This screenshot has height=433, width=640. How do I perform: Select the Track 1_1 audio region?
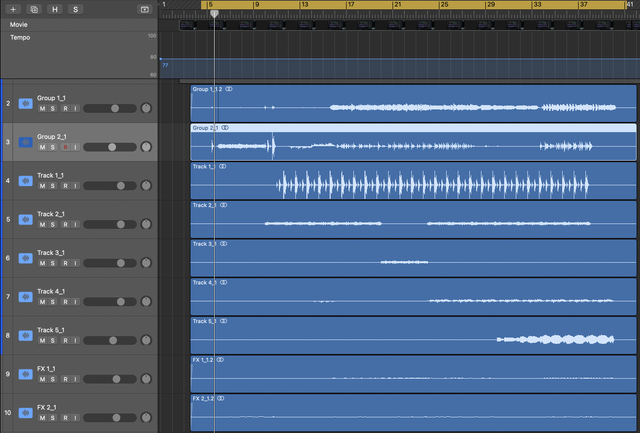(x=413, y=181)
